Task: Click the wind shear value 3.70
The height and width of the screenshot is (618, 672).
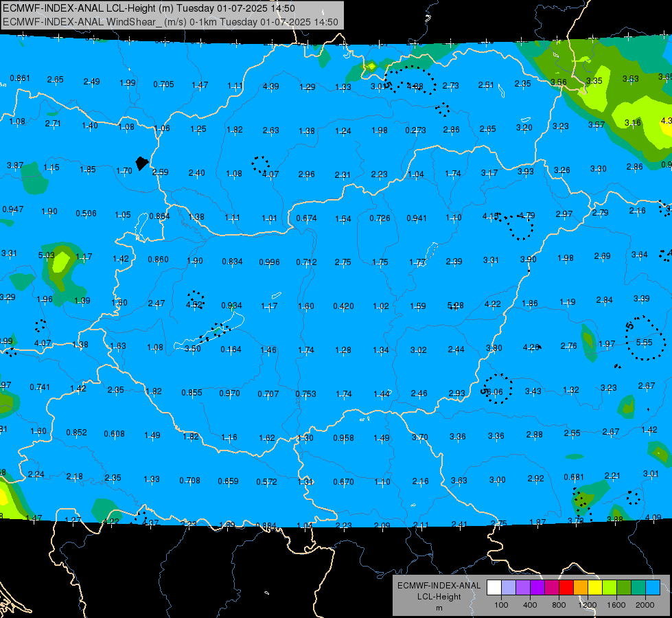Action: [420, 437]
